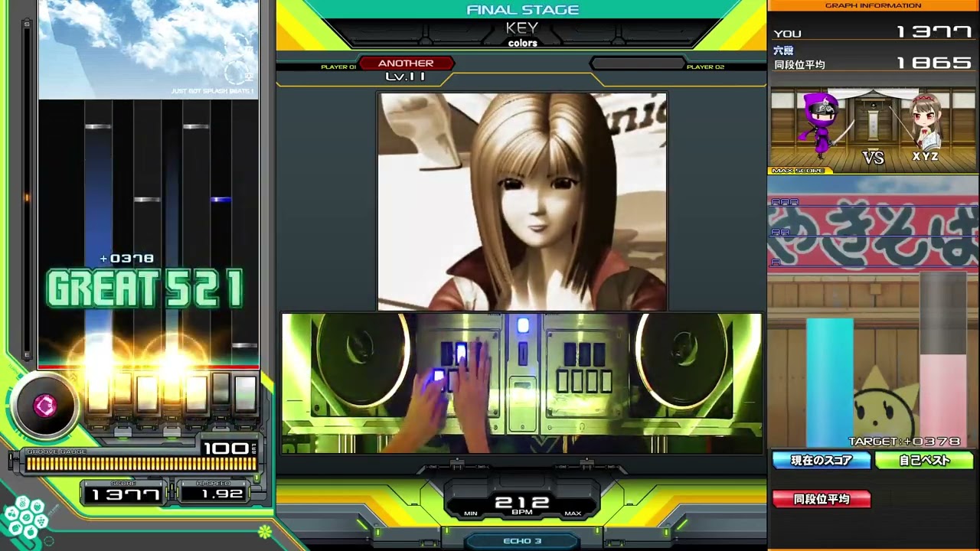
Task: Click the 'Lv.11' level text
Action: click(x=406, y=77)
